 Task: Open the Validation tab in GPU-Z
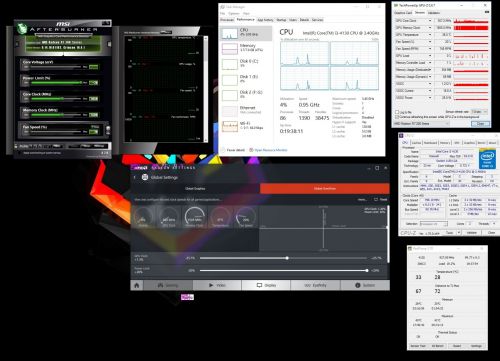pyautogui.click(x=434, y=13)
